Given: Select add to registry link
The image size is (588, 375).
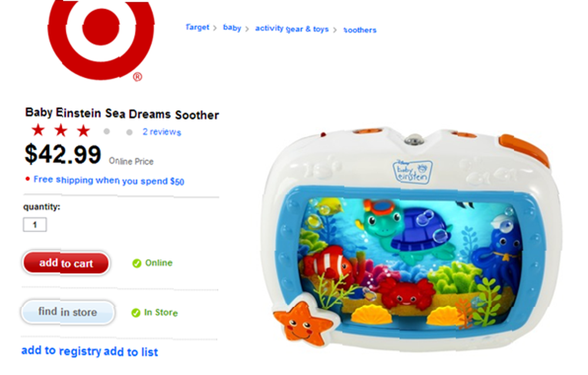Looking at the screenshot, I should [61, 351].
